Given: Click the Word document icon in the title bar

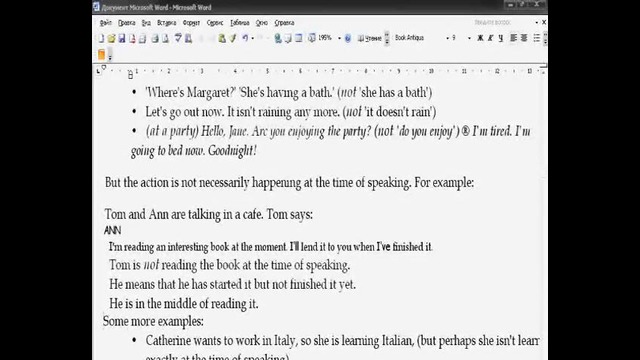Looking at the screenshot, I should coord(96,7).
